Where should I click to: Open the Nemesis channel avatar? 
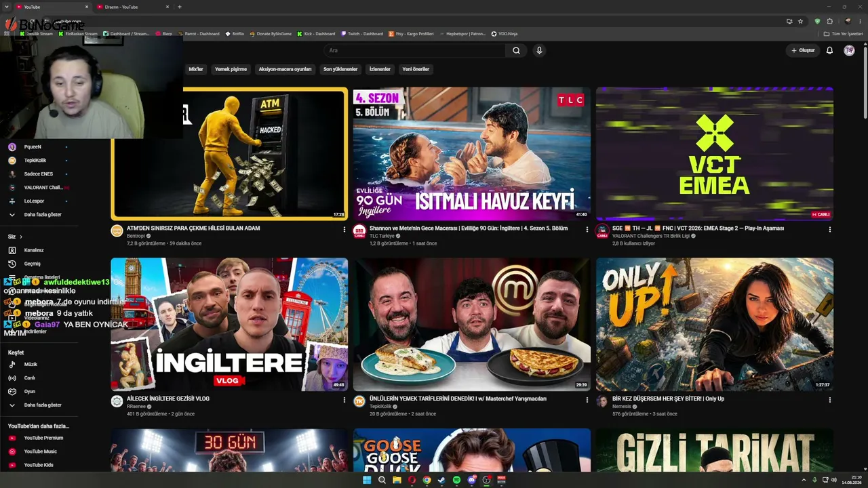click(x=601, y=401)
